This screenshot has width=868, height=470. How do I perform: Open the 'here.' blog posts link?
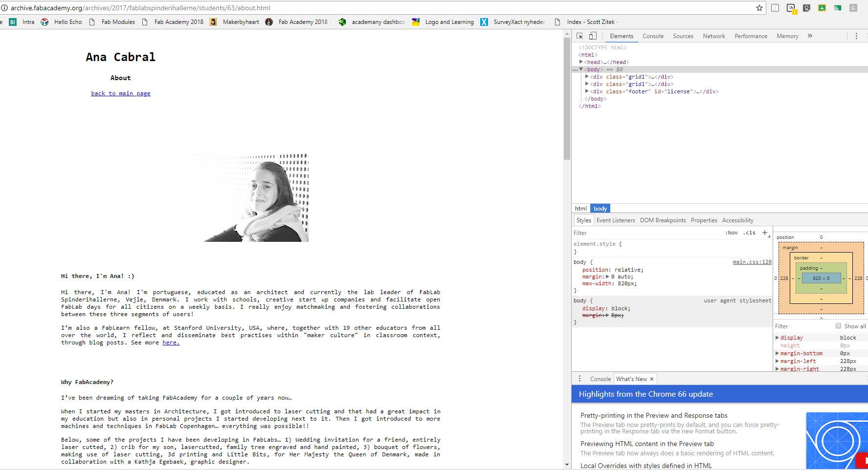[171, 342]
